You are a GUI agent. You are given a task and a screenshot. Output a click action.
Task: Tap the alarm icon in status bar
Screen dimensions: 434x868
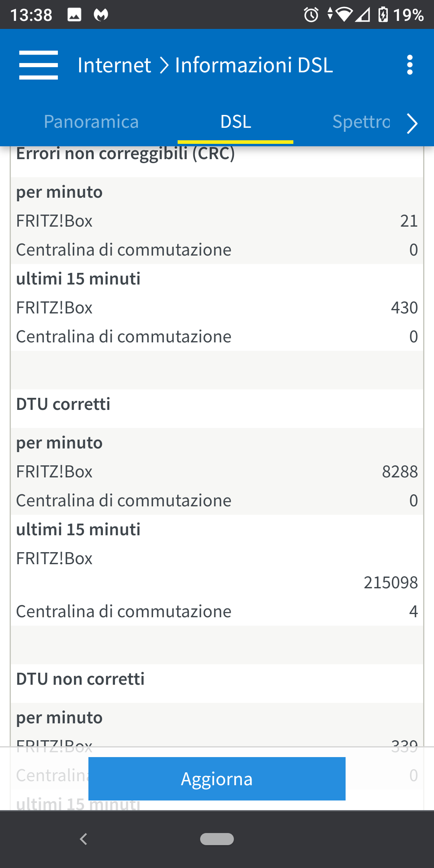[311, 15]
